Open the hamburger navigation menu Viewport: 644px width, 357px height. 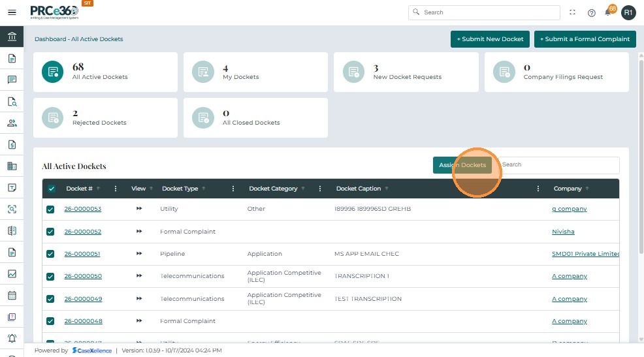(12, 12)
